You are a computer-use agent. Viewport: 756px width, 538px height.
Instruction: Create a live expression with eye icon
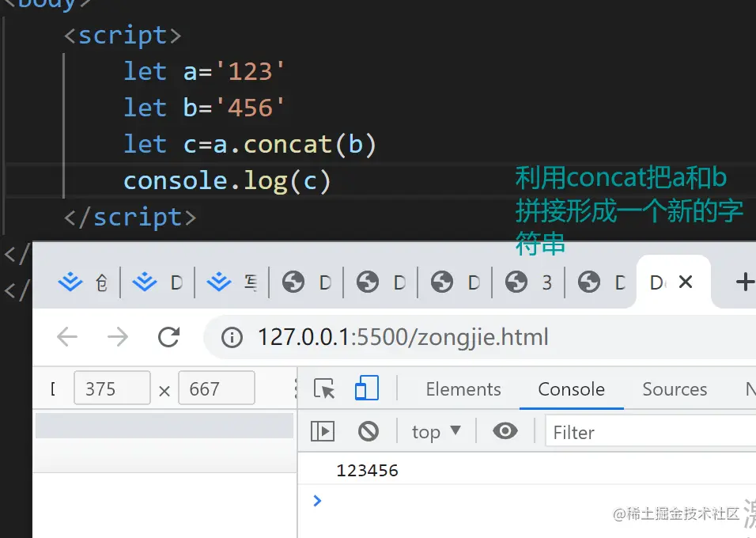click(505, 430)
